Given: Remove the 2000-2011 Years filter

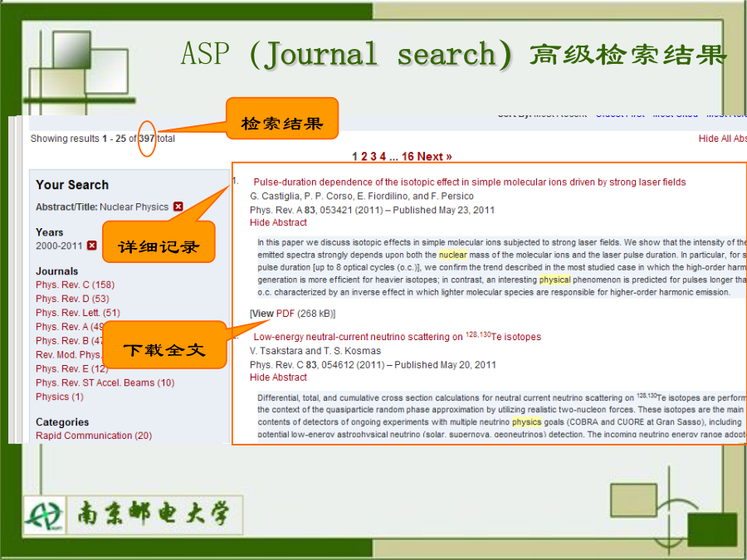Looking at the screenshot, I should click(92, 246).
